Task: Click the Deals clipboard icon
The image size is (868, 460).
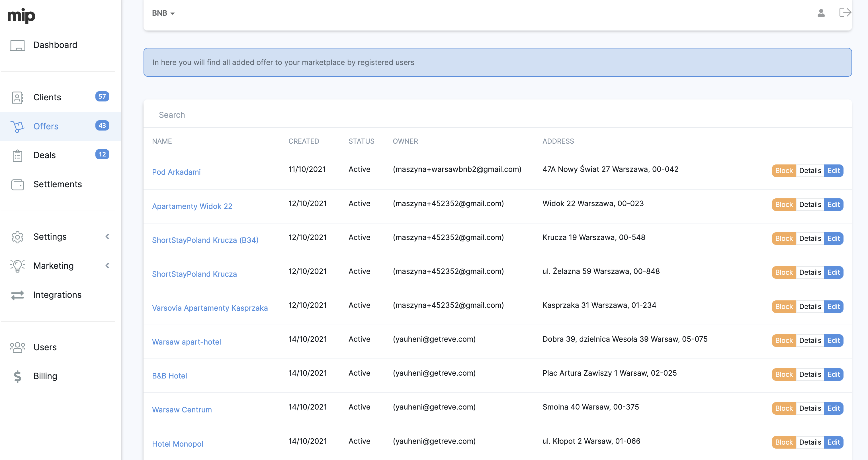Action: tap(17, 155)
